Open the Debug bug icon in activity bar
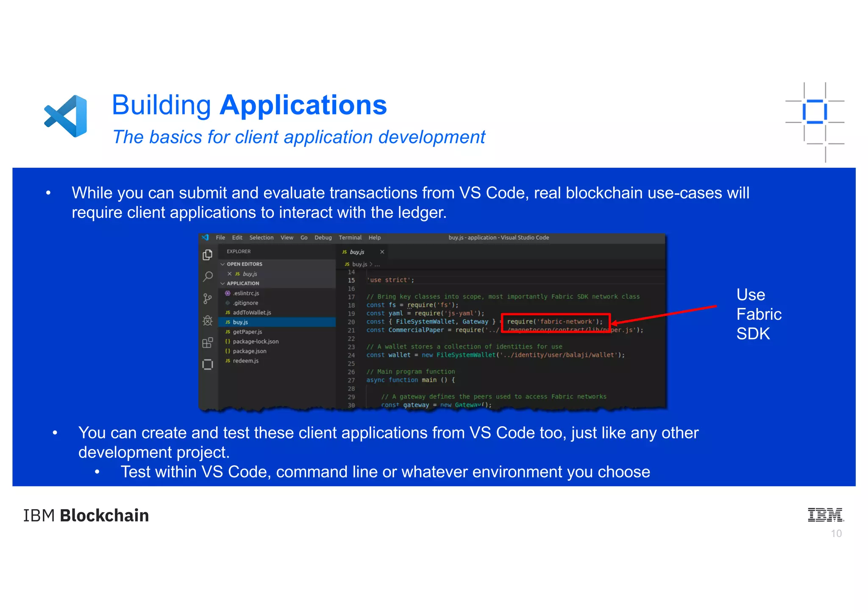This screenshot has height=613, width=868. [207, 321]
